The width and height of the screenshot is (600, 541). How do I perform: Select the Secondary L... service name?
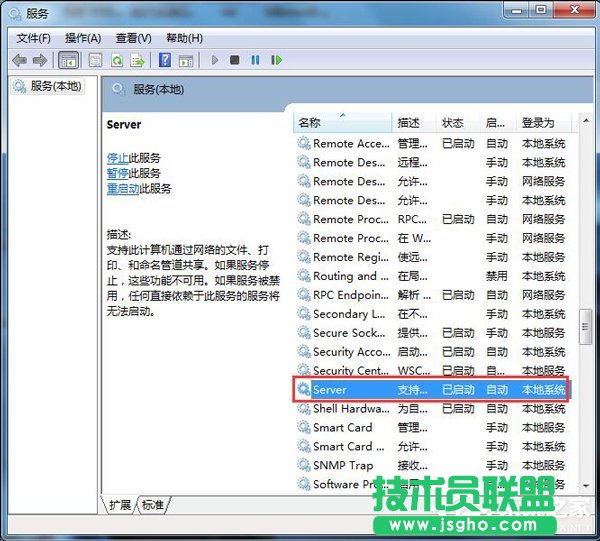pos(349,314)
